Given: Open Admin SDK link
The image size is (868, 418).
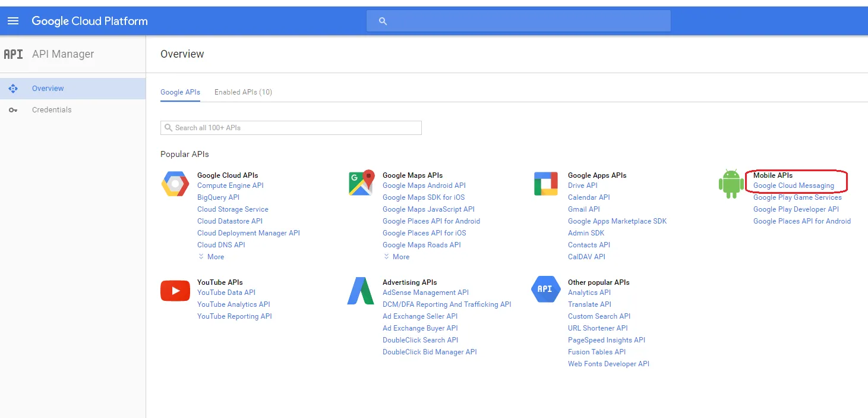Looking at the screenshot, I should (586, 233).
